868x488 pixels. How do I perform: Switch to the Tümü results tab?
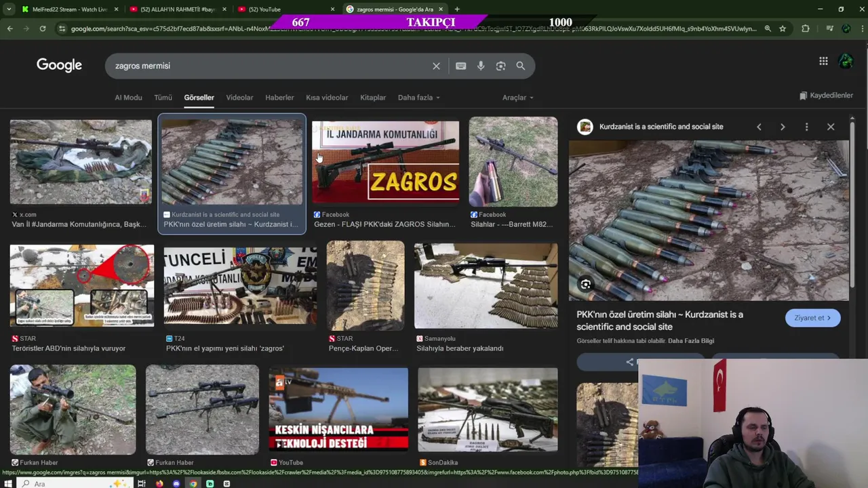click(x=163, y=98)
